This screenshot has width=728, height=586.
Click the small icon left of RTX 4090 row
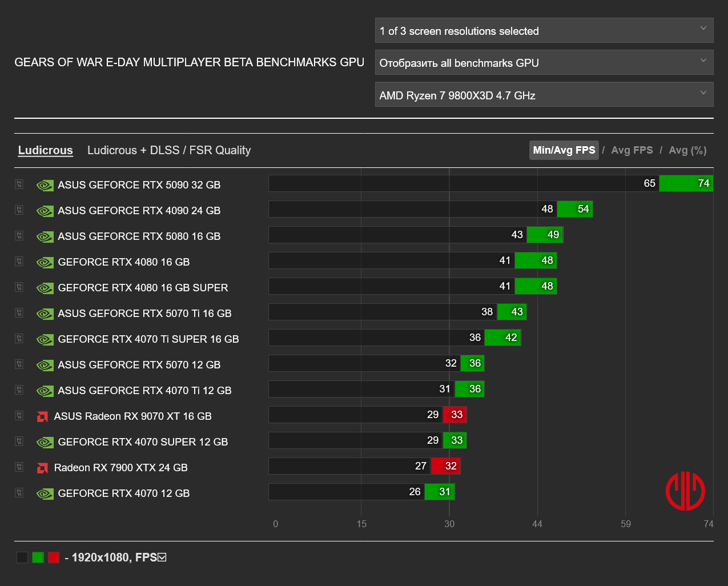(19, 210)
